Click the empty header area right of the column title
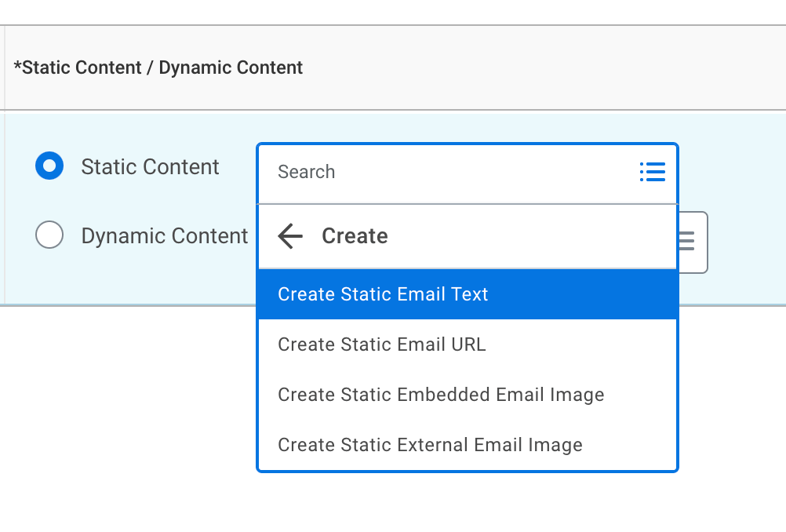This screenshot has height=532, width=786. coord(549,67)
